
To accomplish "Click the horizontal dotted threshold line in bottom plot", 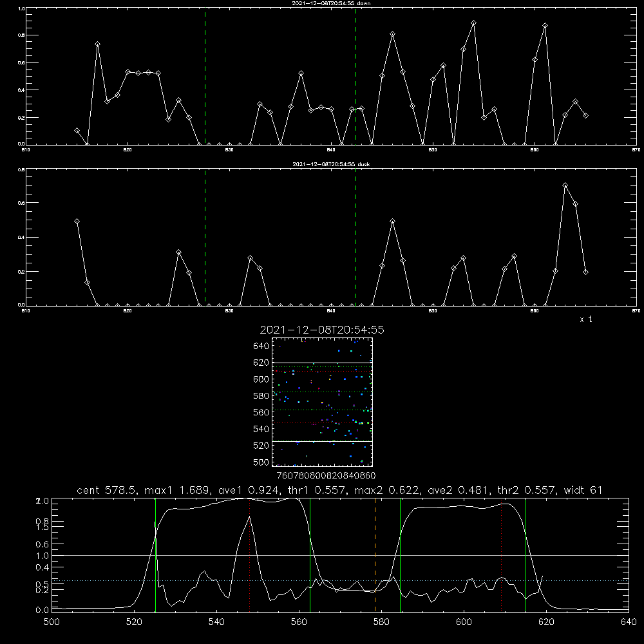I will 340,580.
